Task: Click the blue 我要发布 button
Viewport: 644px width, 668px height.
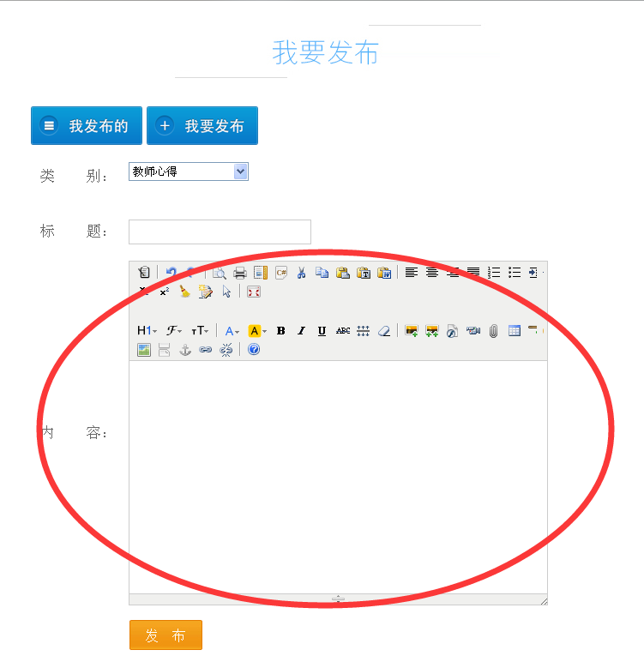Action: click(x=202, y=126)
